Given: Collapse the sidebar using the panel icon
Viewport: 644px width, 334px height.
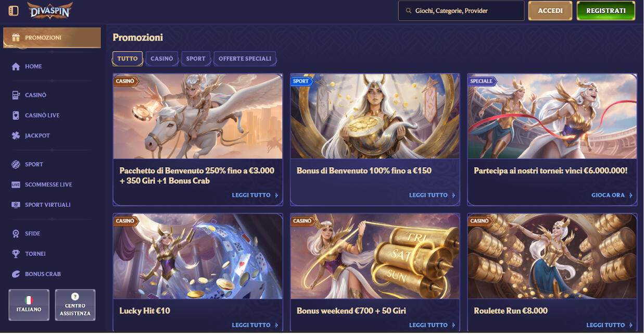Looking at the screenshot, I should (14, 10).
